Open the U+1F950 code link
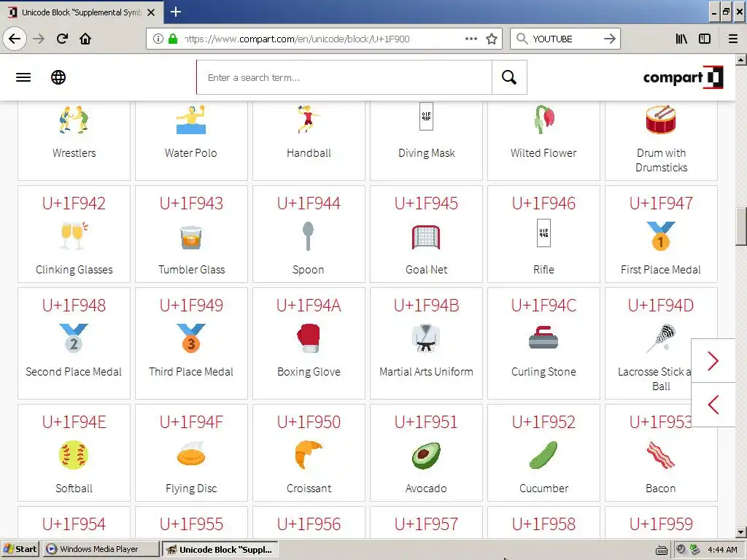This screenshot has height=560, width=747. click(309, 422)
